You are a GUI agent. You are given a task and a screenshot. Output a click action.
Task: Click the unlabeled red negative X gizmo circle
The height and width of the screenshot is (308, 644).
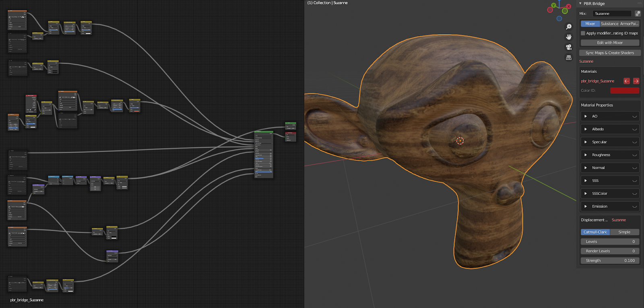[550, 10]
